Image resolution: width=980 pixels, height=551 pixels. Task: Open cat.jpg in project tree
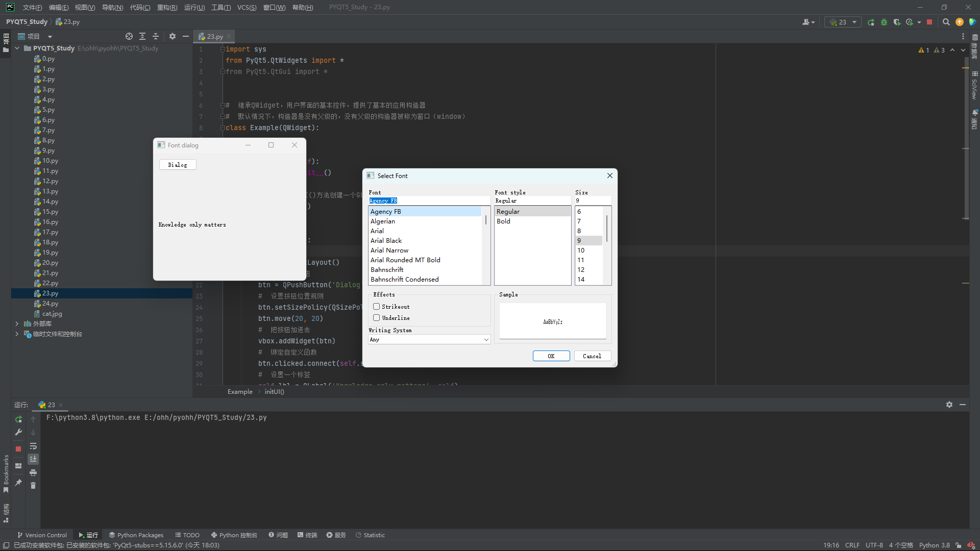52,314
